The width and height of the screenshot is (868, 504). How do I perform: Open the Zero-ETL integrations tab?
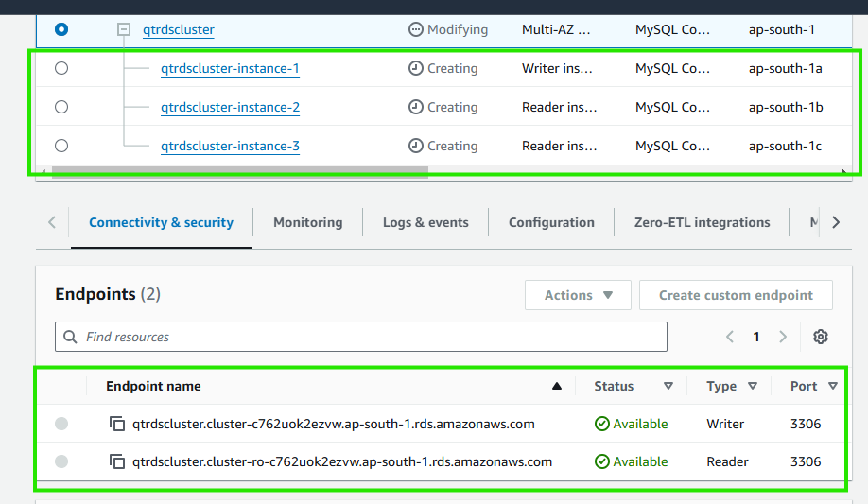702,222
